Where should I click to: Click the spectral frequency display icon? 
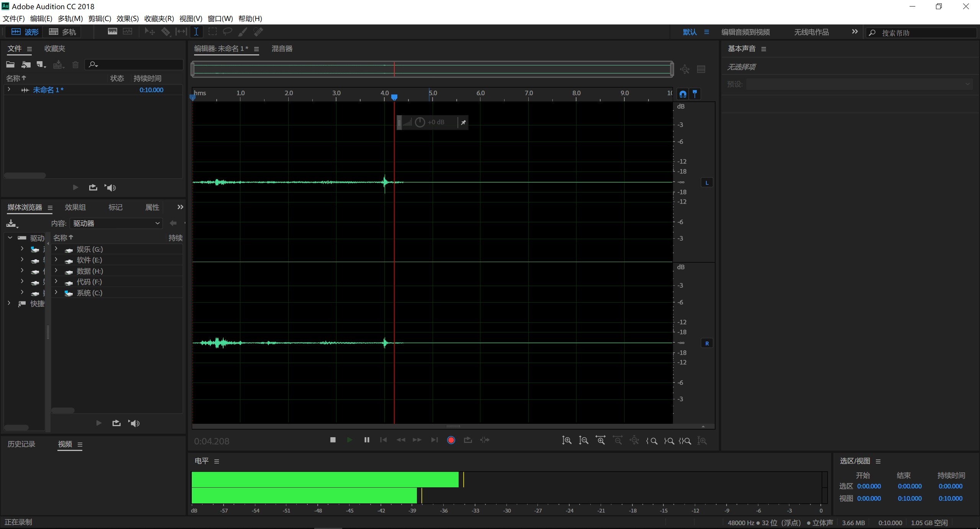point(113,32)
